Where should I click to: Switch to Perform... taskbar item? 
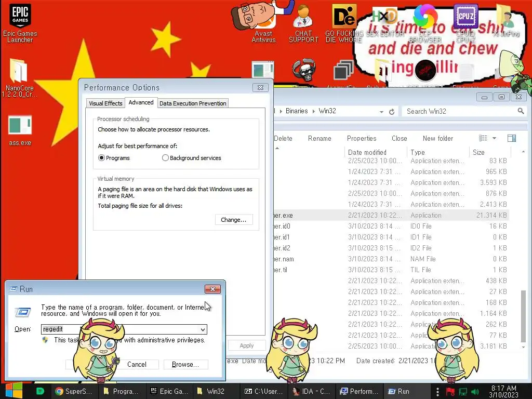coord(359,391)
